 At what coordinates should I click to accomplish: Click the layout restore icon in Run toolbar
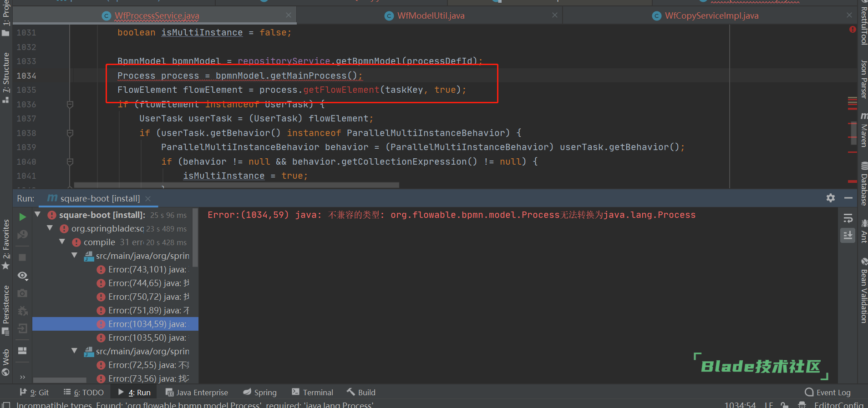22,351
